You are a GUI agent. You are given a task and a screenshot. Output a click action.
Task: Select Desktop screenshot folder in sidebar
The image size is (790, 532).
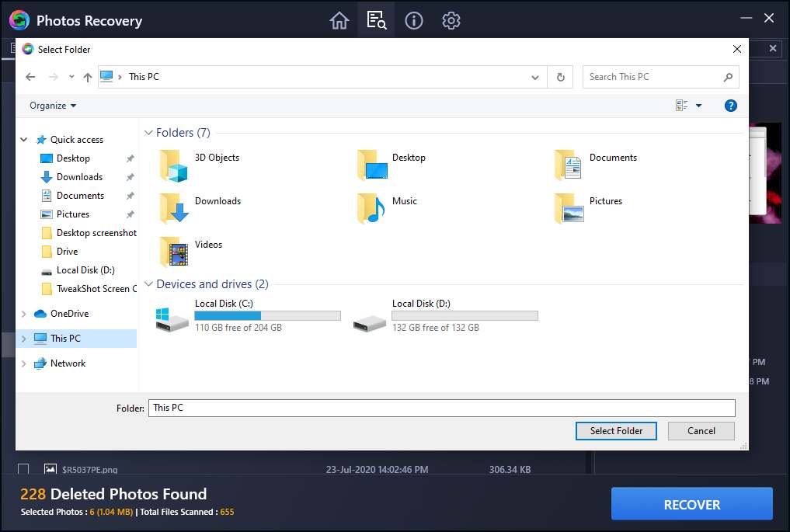coord(89,233)
